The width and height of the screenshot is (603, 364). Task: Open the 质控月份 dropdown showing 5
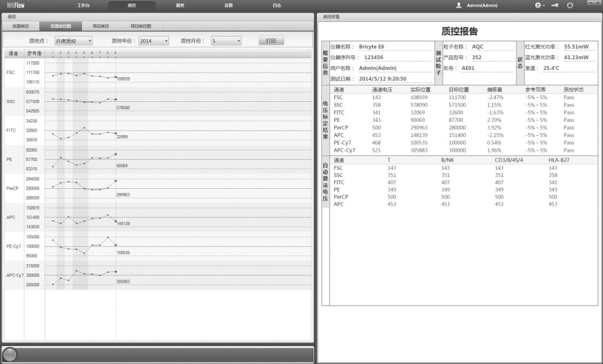tap(226, 41)
